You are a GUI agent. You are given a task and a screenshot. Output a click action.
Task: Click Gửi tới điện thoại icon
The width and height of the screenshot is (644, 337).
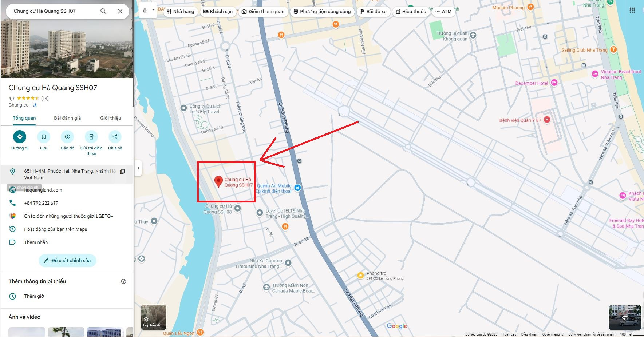click(x=91, y=137)
